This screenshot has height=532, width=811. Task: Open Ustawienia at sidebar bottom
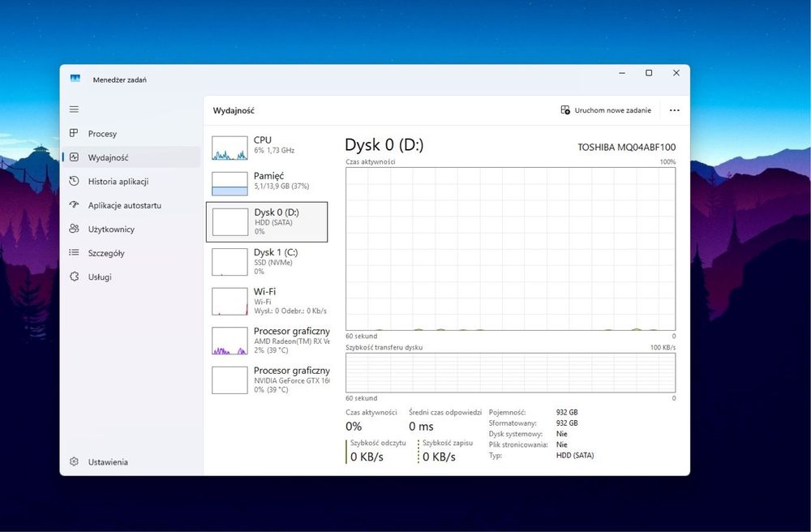131,461
